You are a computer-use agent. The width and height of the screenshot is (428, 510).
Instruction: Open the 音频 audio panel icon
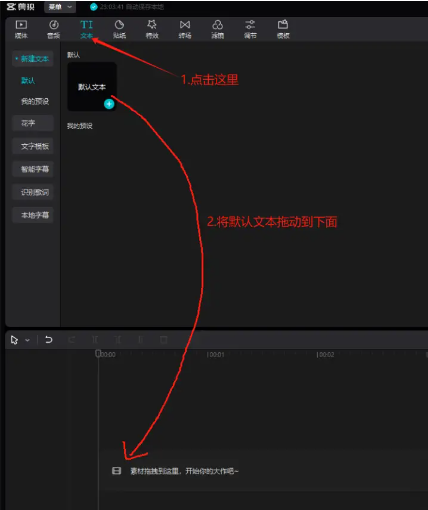pos(54,29)
